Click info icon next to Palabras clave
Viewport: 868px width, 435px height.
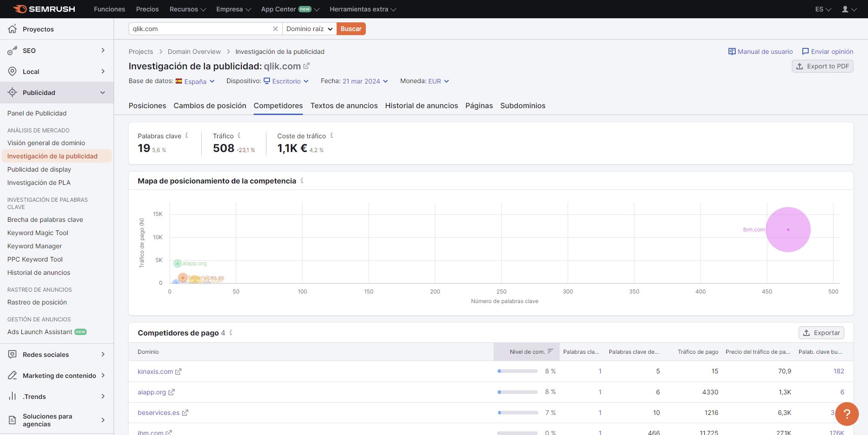[187, 136]
